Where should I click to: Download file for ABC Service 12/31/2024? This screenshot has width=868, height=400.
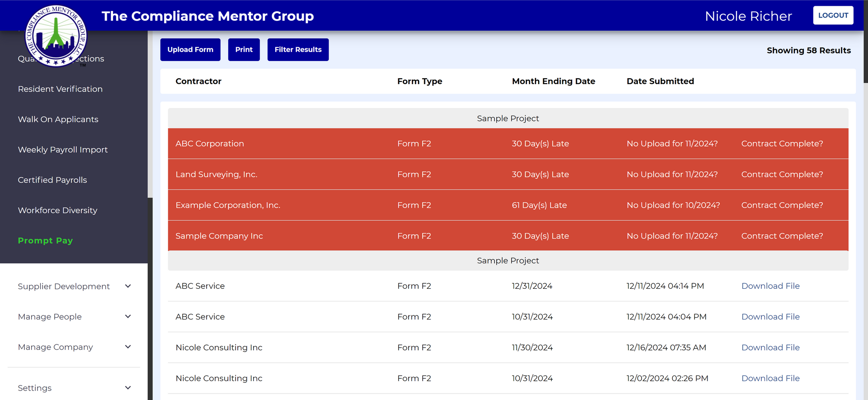click(x=770, y=286)
